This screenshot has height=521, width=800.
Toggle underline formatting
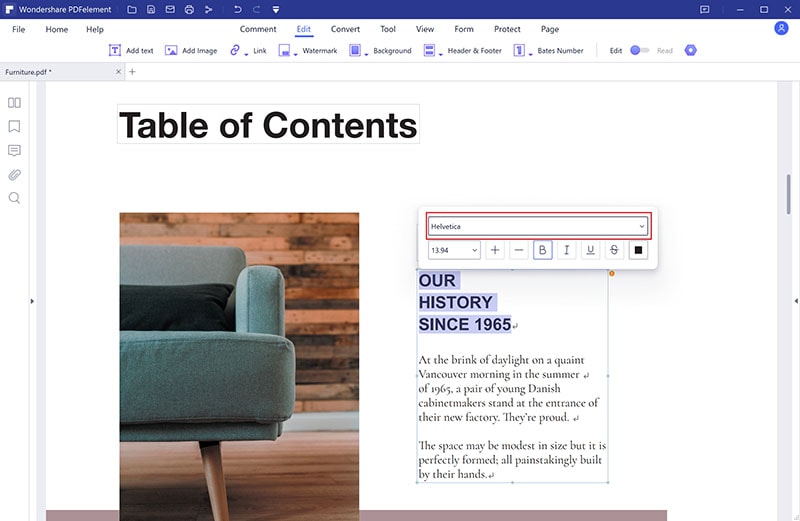pyautogui.click(x=590, y=250)
